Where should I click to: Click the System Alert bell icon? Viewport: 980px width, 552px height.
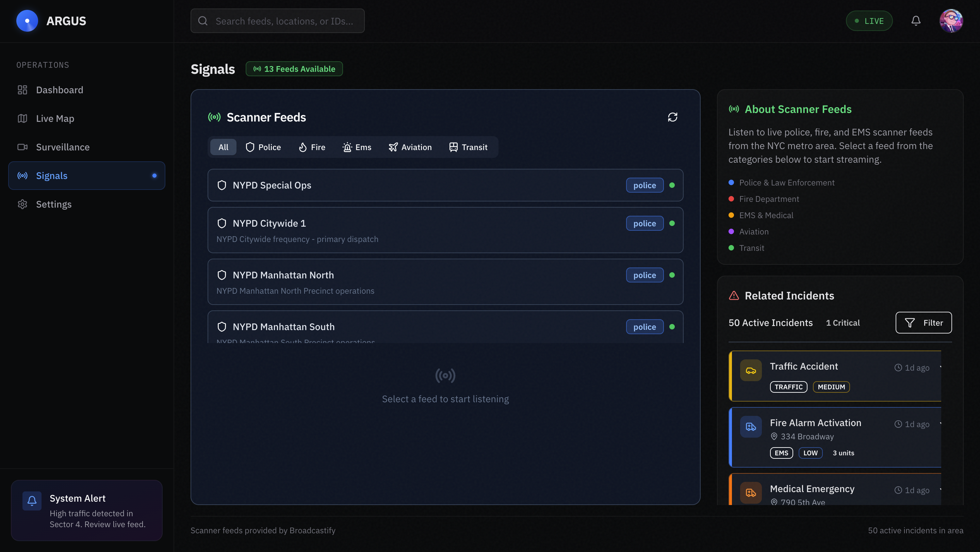pyautogui.click(x=32, y=501)
